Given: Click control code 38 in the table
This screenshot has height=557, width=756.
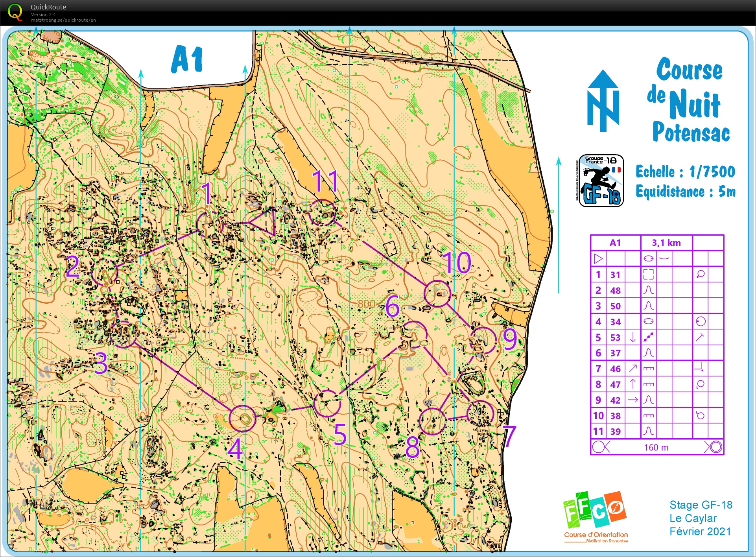Looking at the screenshot, I should [x=615, y=416].
